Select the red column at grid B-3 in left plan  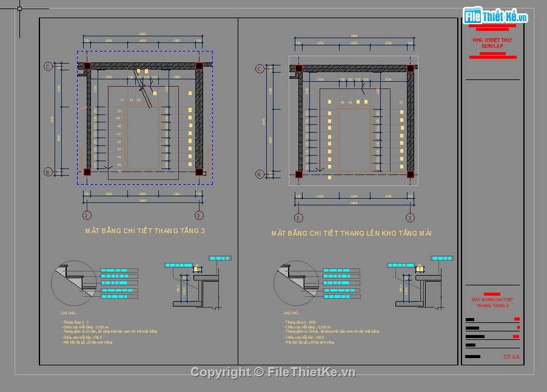point(199,172)
